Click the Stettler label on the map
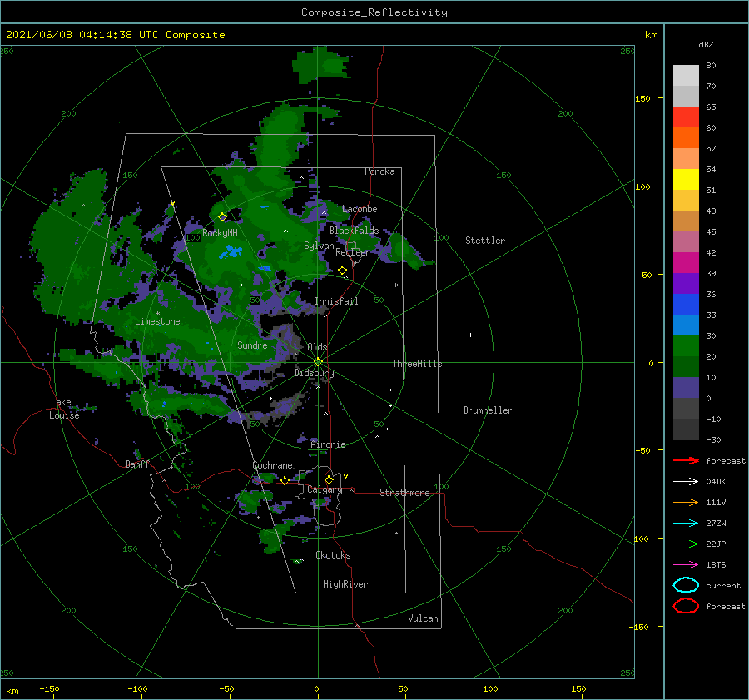 pyautogui.click(x=485, y=241)
